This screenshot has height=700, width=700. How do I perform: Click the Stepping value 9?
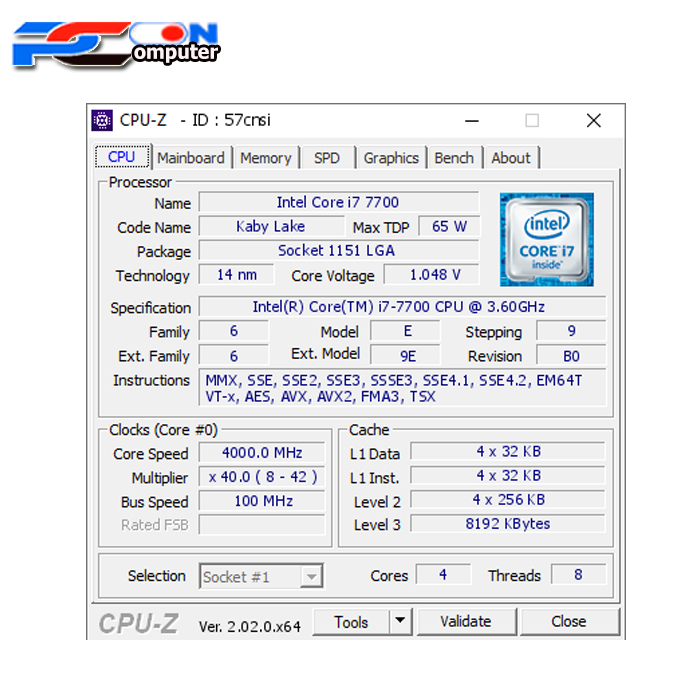coord(571,331)
